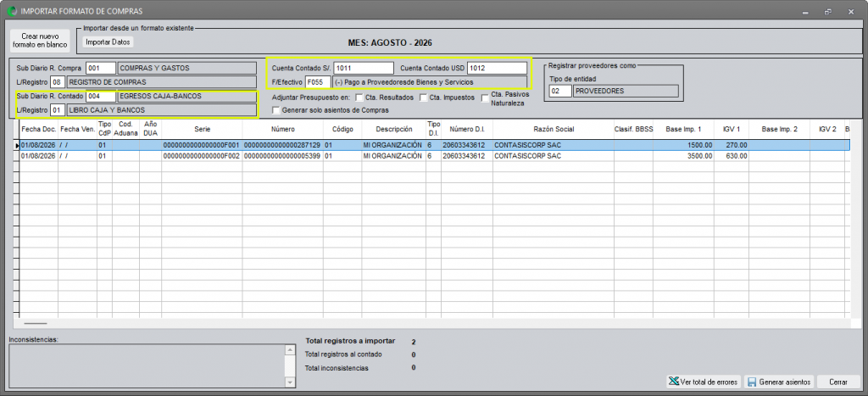868x396 pixels.
Task: Click the Número D.I. column header
Action: (x=467, y=129)
